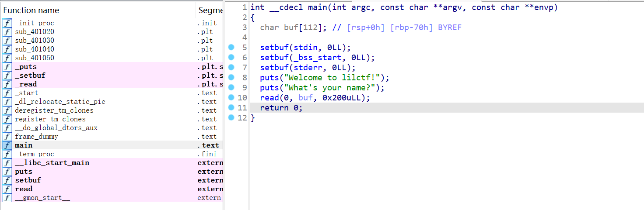Click the function icon beside __libc_start_main
Viewport: 644px width, 210px height.
click(7, 163)
